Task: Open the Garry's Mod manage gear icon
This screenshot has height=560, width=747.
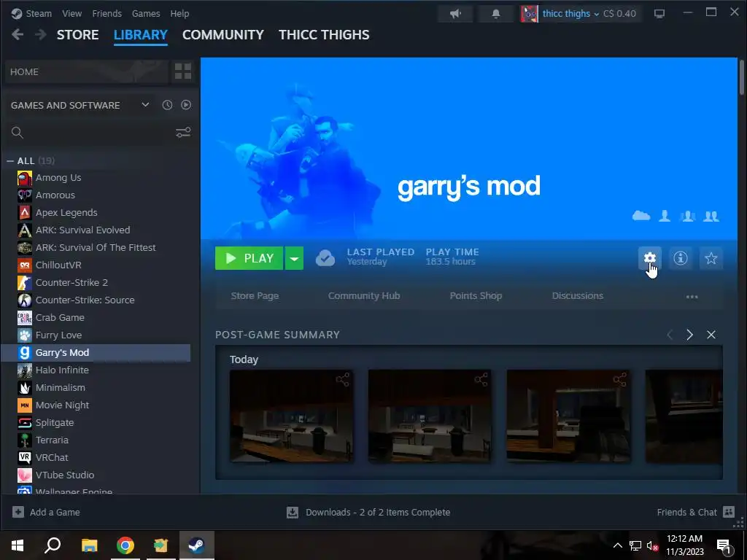Action: (x=650, y=258)
